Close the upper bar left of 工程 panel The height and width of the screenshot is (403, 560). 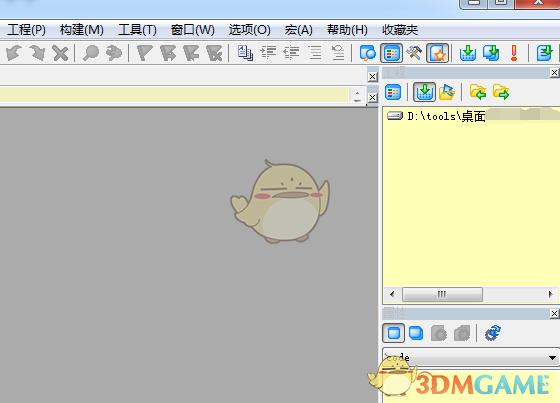(372, 76)
